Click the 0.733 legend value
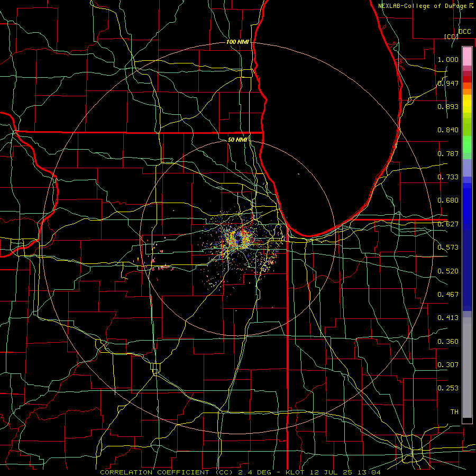This screenshot has height=476, width=476. 448,177
